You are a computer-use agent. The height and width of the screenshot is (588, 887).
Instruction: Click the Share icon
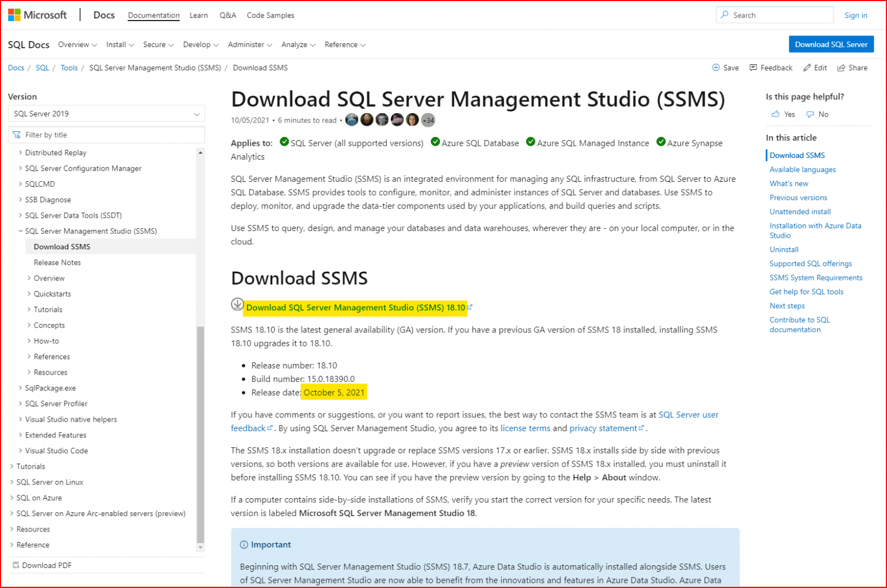pyautogui.click(x=842, y=68)
